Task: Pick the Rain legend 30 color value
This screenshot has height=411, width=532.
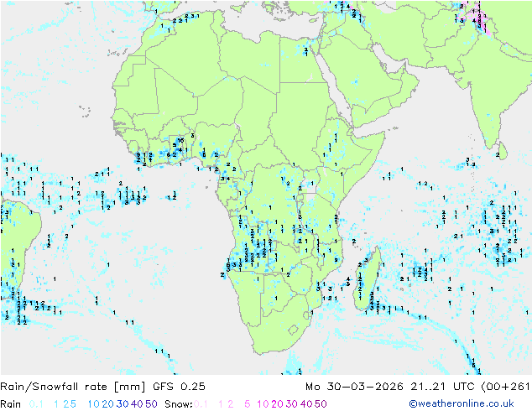Action: (123, 404)
